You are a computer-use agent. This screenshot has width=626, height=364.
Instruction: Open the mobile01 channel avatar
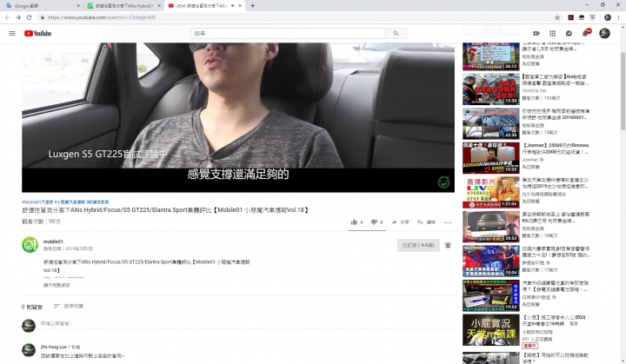tap(30, 245)
